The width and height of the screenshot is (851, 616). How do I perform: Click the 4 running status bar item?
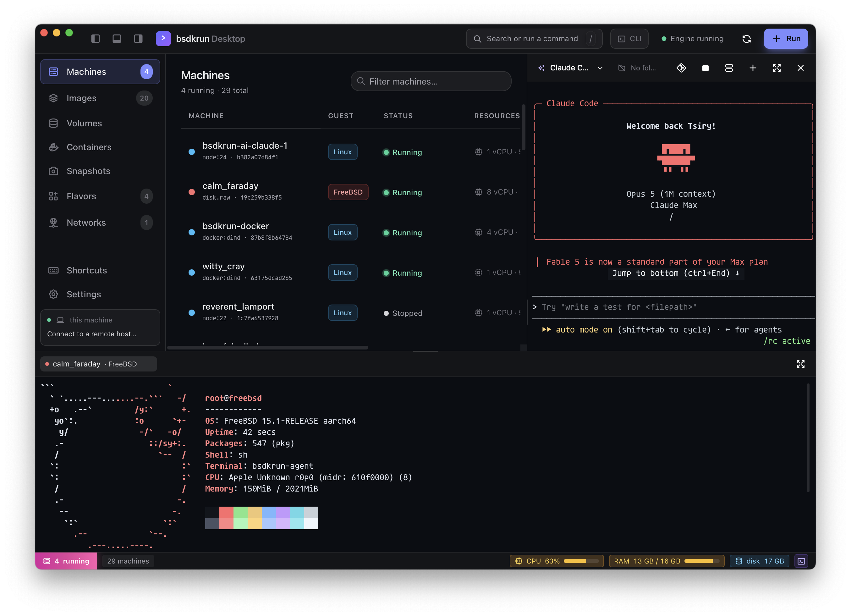66,561
